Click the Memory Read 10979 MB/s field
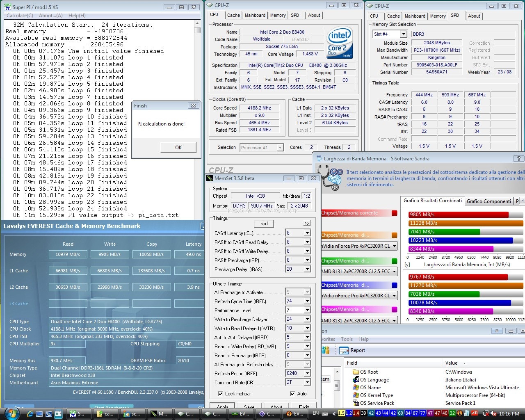This screenshot has height=420, width=525. pyautogui.click(x=68, y=254)
